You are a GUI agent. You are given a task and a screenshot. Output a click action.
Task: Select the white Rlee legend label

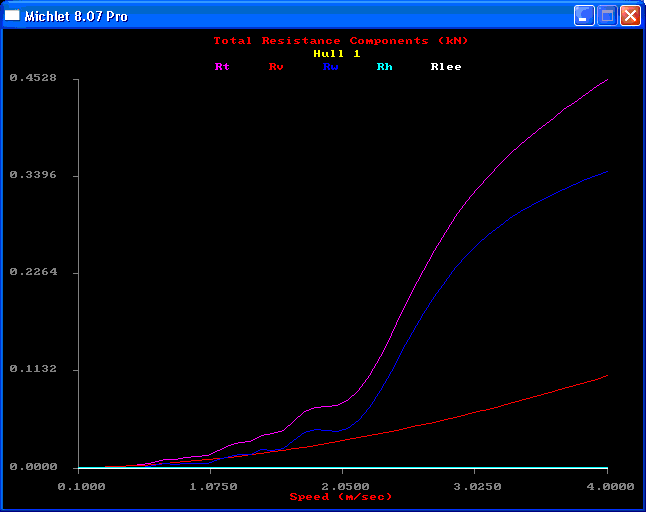click(446, 67)
